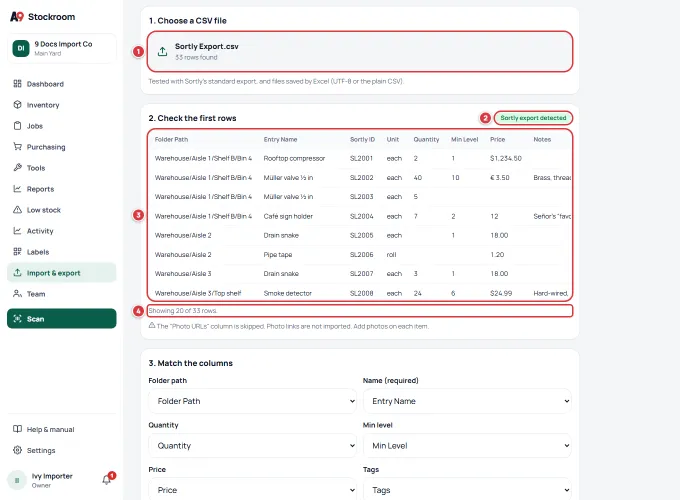Click the DI organization badge
Image resolution: width=680 pixels, height=500 pixels.
point(21,49)
